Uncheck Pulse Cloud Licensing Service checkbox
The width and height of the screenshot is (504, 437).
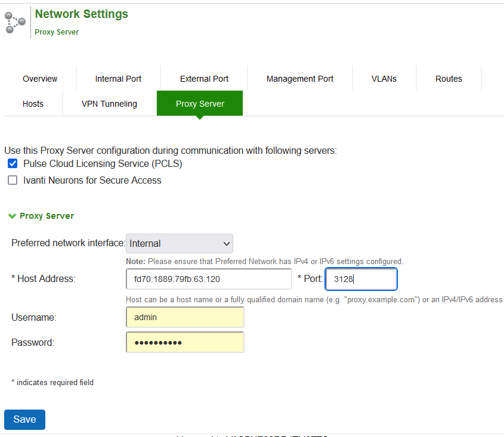[13, 163]
